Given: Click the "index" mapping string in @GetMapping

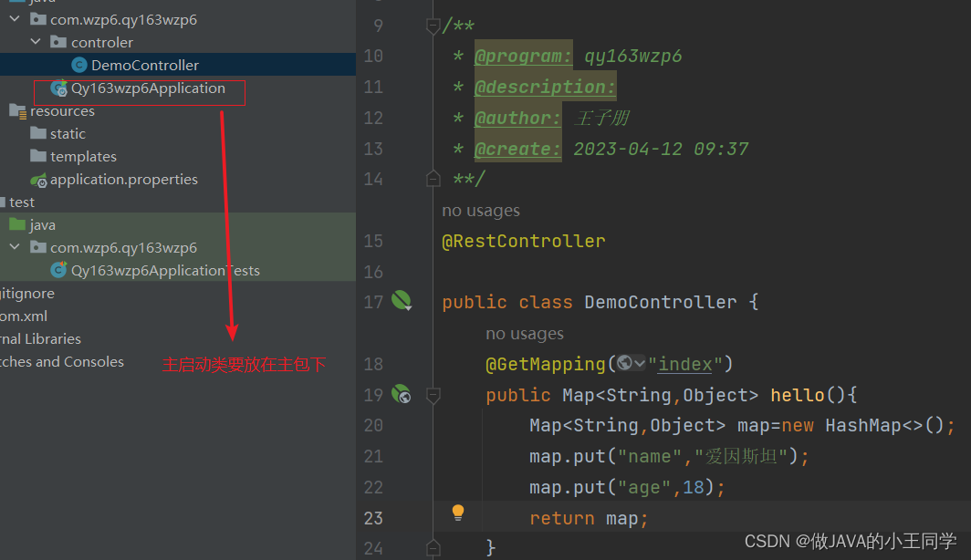Looking at the screenshot, I should click(684, 363).
